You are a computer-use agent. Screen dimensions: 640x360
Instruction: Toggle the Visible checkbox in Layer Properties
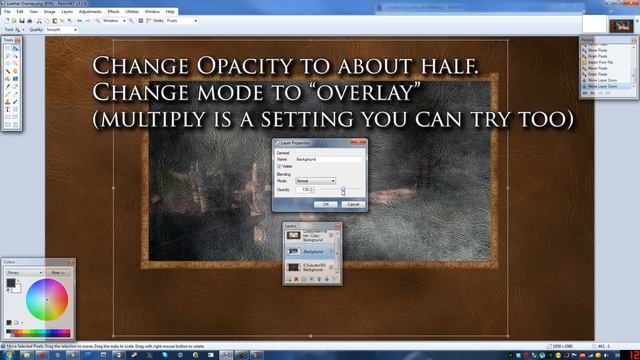(279, 166)
